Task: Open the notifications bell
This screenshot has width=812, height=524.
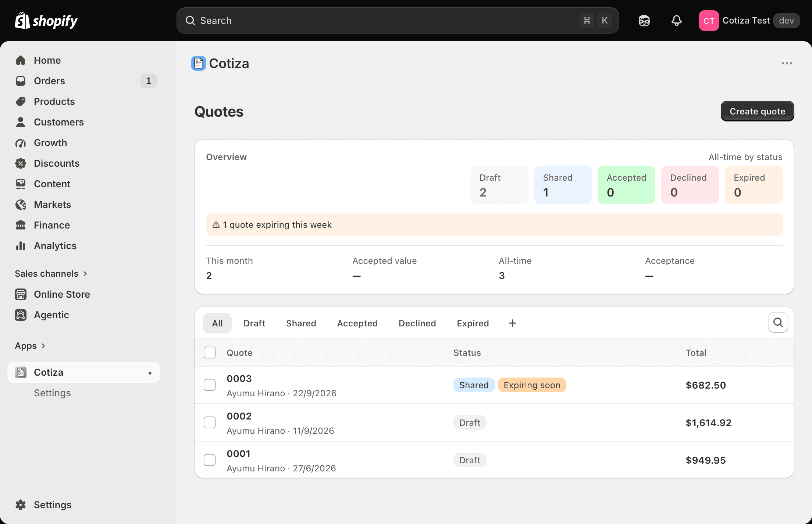Action: click(x=677, y=21)
